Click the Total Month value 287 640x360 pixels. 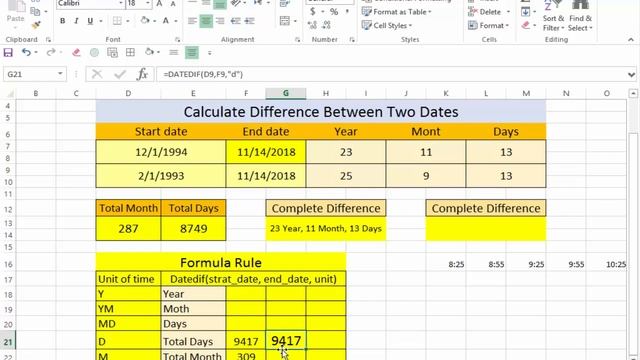[128, 229]
